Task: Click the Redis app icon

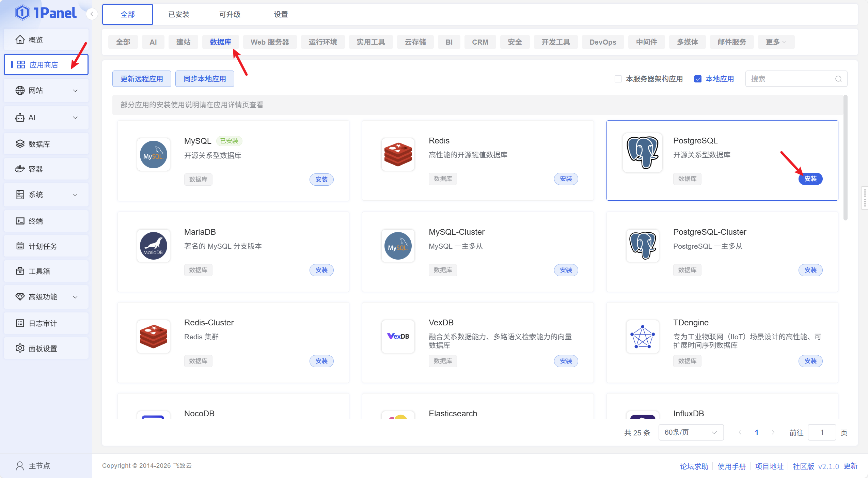Action: point(398,154)
